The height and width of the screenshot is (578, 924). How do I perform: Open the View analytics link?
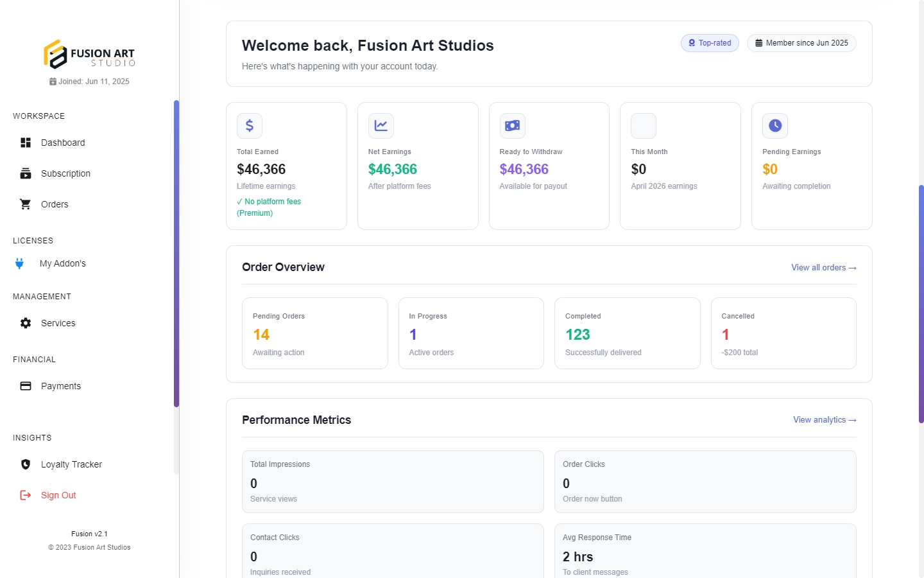click(x=825, y=420)
